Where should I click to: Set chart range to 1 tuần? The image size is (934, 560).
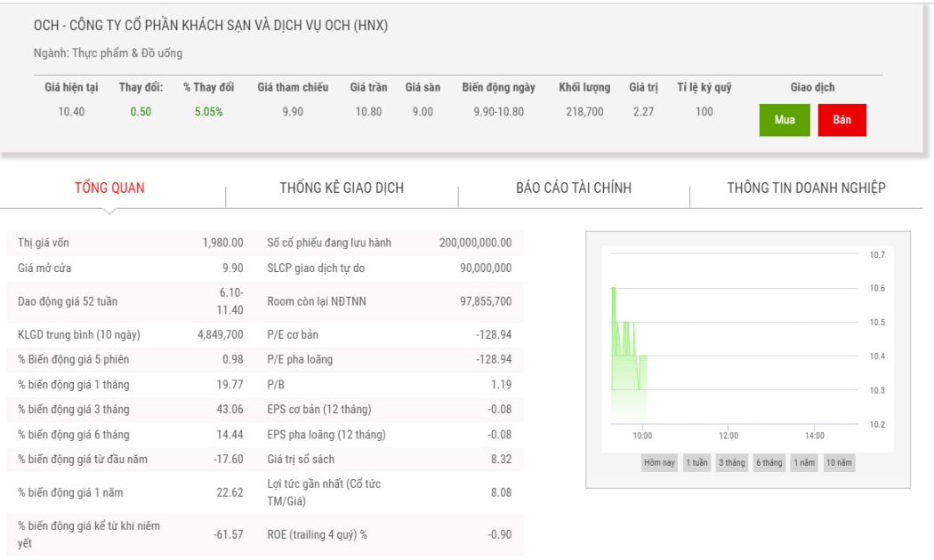click(x=696, y=463)
